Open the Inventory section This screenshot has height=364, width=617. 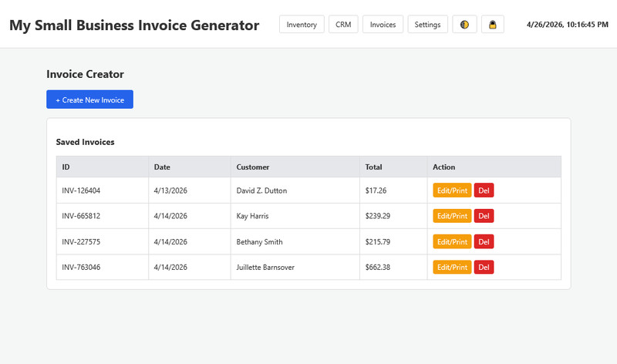[302, 25]
